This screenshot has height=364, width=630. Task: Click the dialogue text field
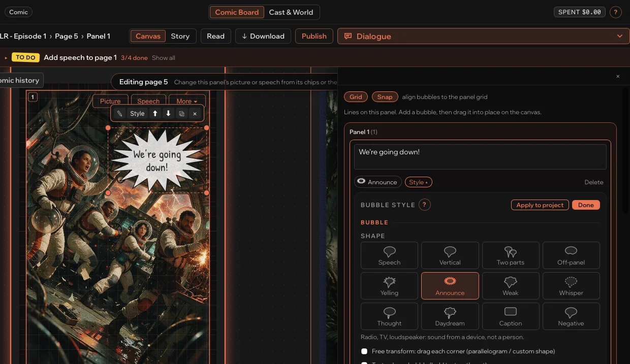click(480, 157)
